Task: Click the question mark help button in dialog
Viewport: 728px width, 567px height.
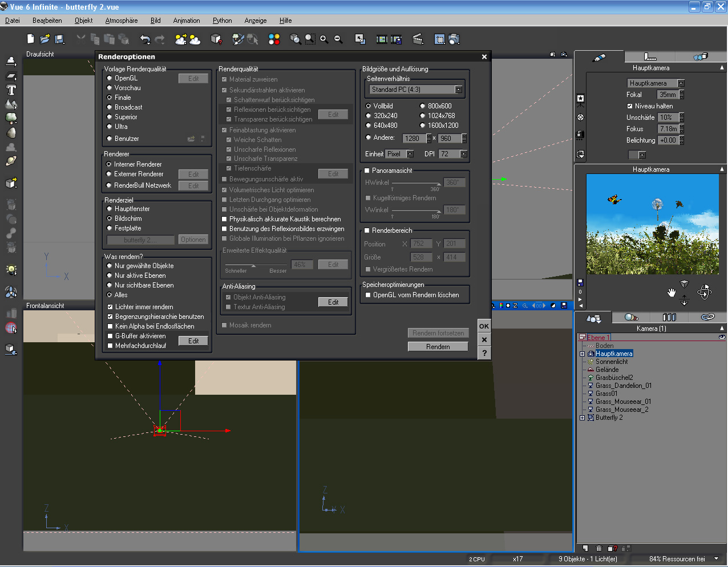Action: point(484,353)
